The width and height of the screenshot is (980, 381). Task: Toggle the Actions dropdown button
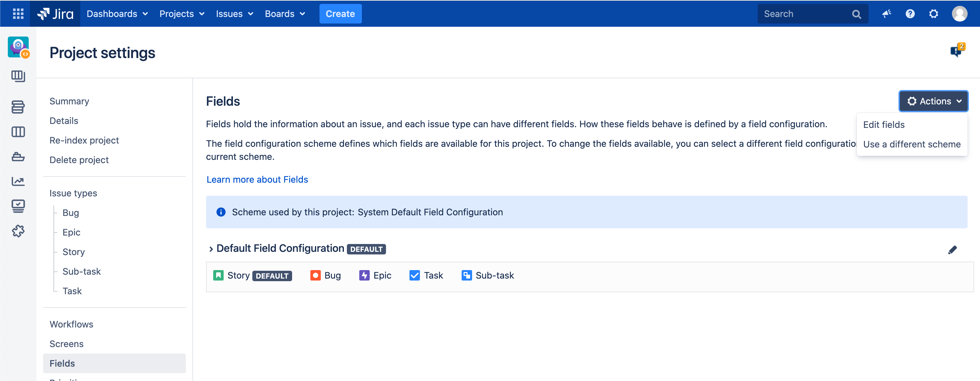click(933, 101)
